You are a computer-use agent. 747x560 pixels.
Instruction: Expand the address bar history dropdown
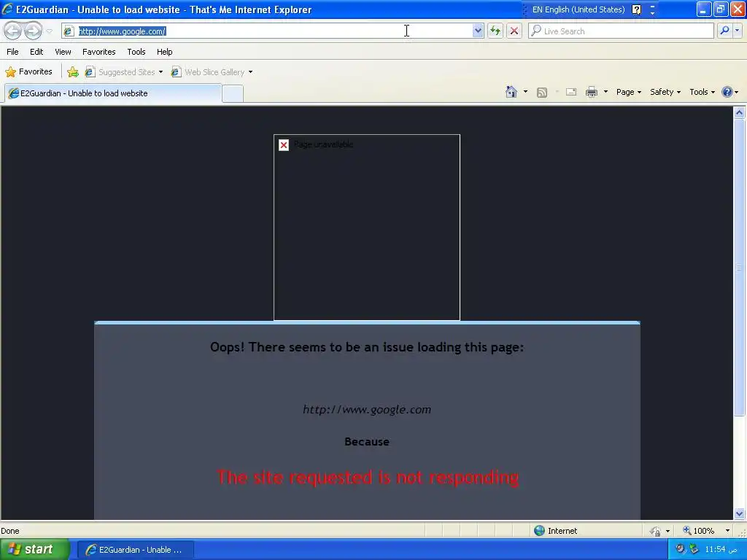click(478, 31)
